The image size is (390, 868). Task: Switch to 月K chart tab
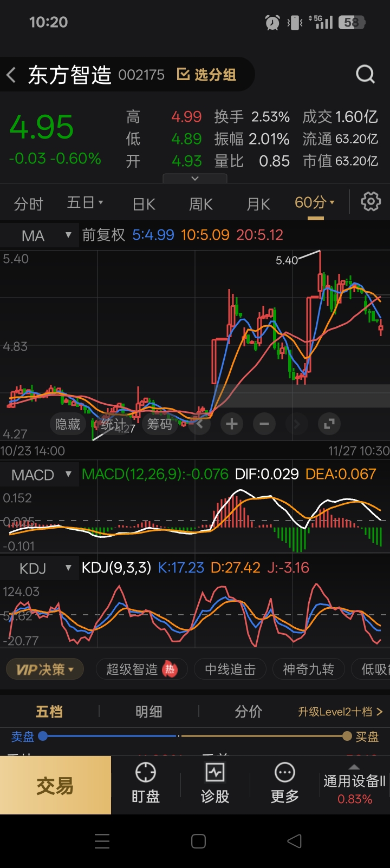click(258, 204)
